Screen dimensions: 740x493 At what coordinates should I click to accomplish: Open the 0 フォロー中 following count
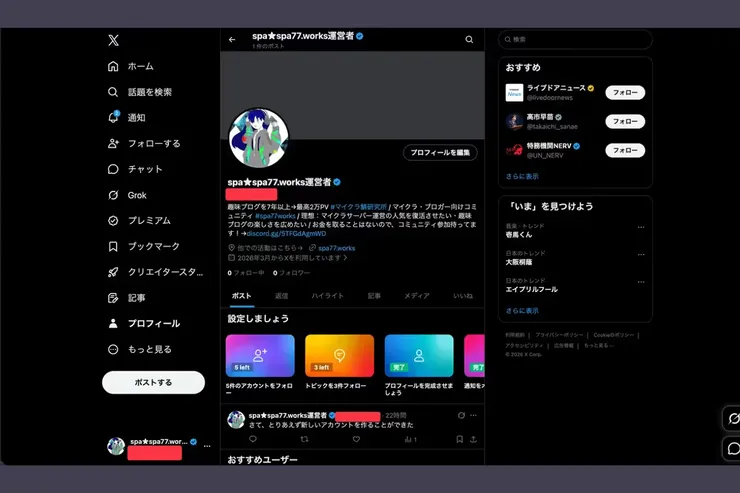[245, 273]
